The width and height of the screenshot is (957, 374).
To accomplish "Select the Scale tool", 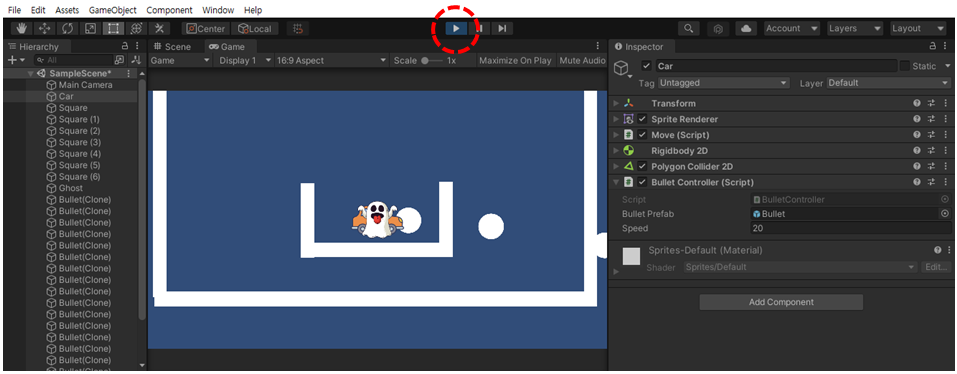I will coord(90,29).
